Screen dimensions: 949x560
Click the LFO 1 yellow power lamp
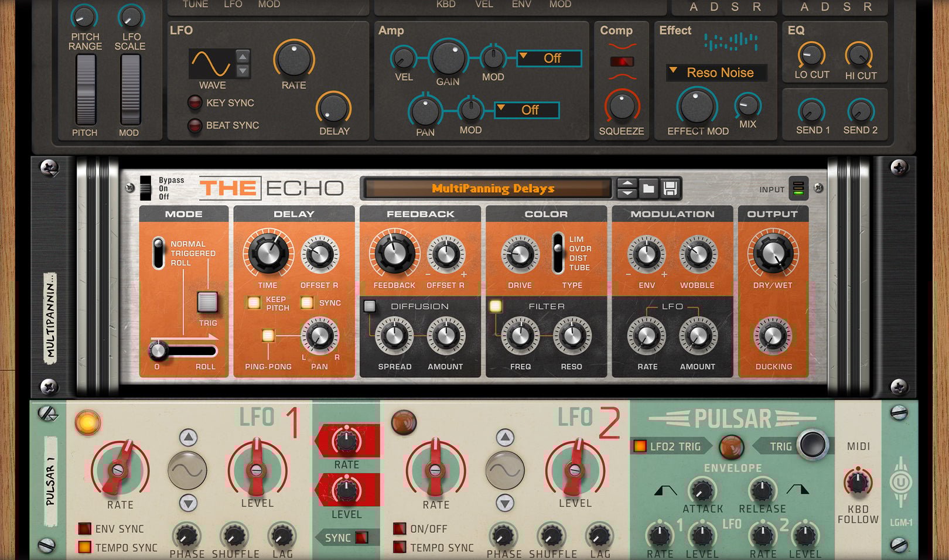[88, 422]
